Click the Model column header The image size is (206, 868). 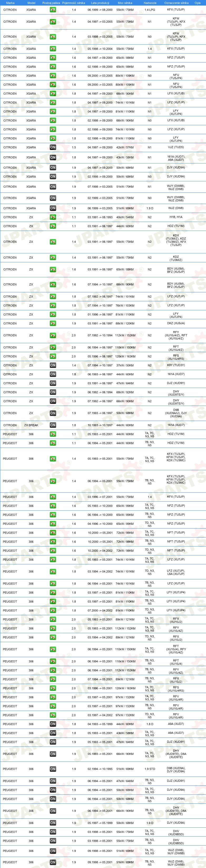31,3
